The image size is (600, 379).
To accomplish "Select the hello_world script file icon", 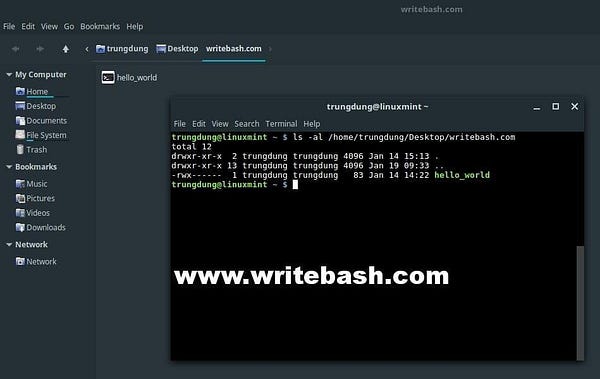I will pos(108,77).
